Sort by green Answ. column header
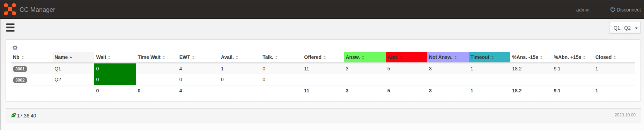The width and height of the screenshot is (644, 130). 365,57
